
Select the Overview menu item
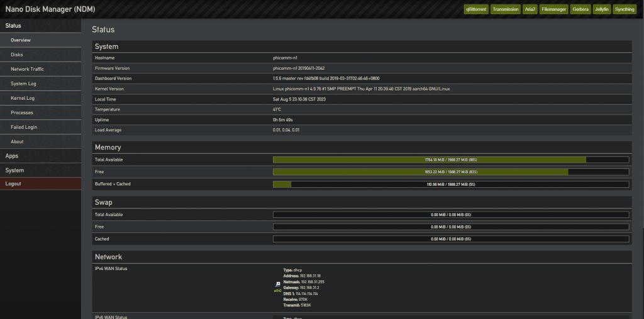pyautogui.click(x=21, y=40)
